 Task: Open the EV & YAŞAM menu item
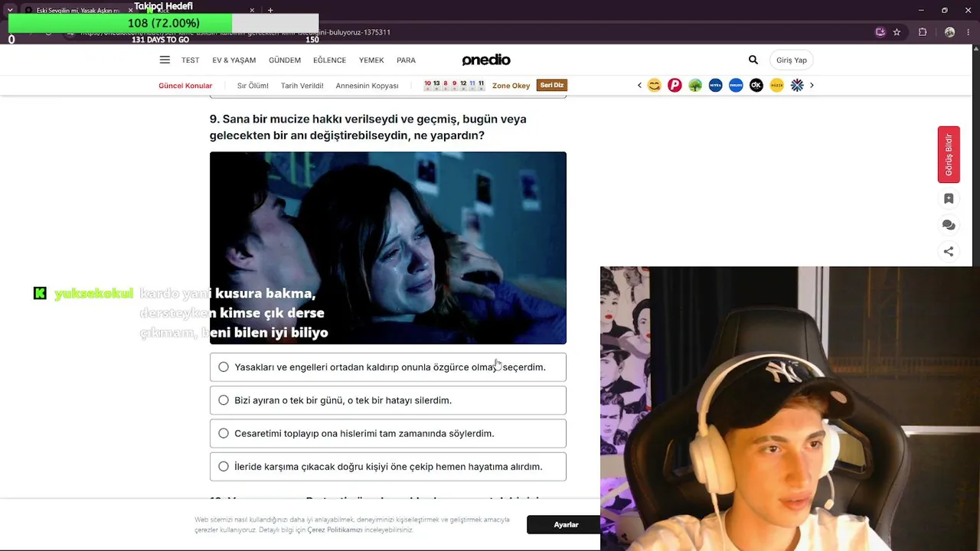point(234,60)
